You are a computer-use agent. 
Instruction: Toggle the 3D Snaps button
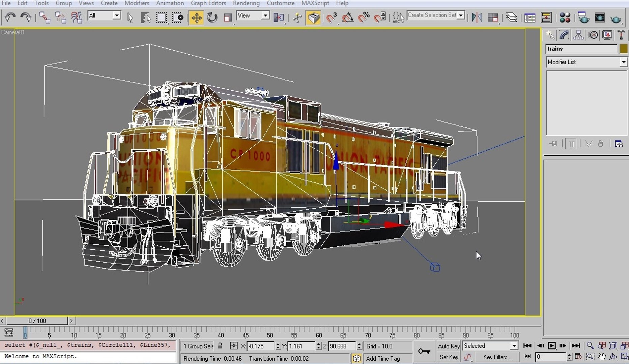(x=332, y=17)
